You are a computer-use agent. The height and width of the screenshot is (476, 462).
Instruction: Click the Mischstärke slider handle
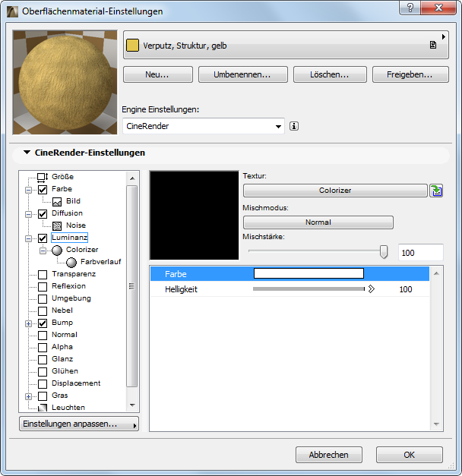point(384,252)
